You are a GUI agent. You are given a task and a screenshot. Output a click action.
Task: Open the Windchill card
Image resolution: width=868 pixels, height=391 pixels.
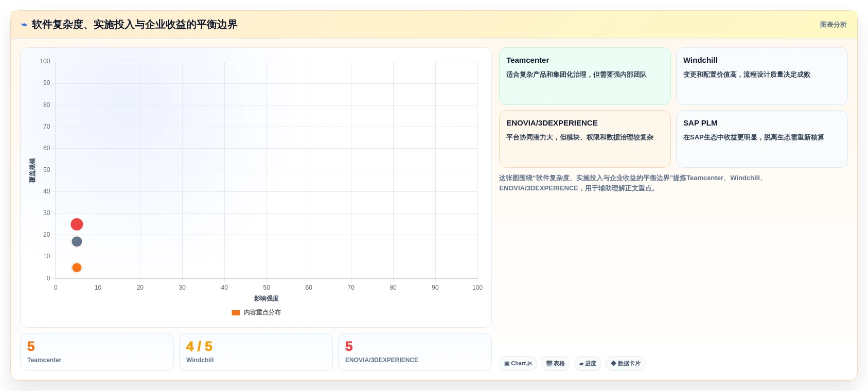761,76
